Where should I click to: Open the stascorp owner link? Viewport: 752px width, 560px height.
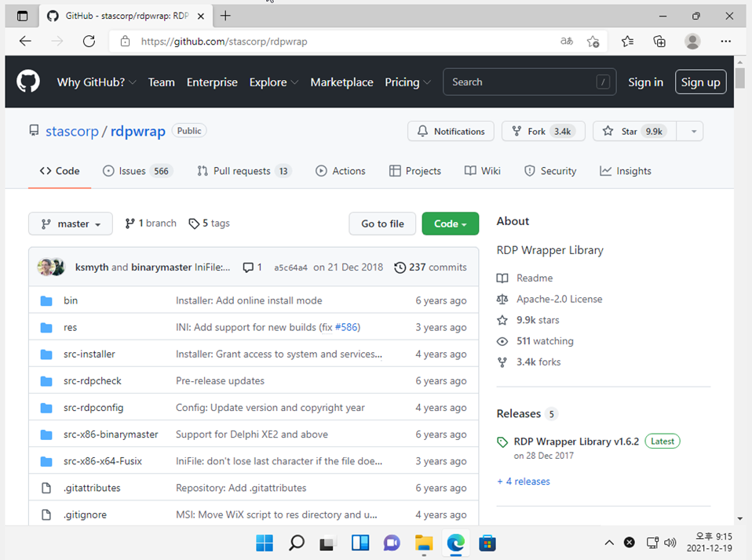point(72,131)
